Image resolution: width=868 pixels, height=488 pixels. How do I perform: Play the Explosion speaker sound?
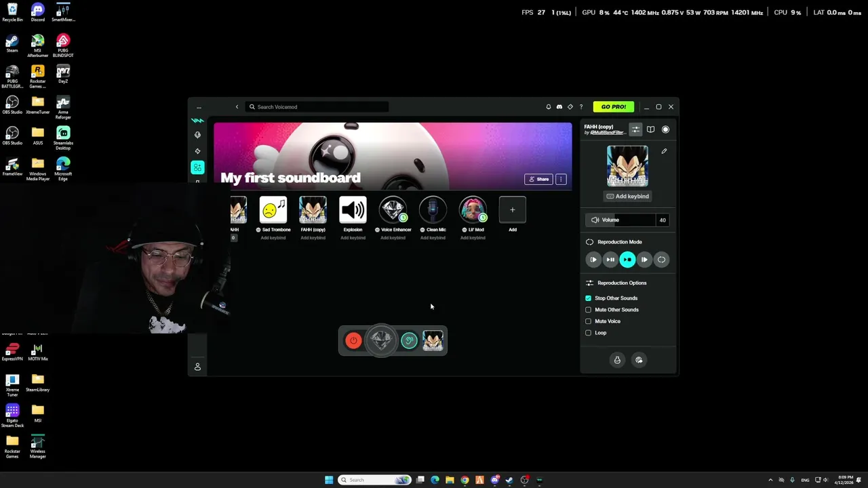click(x=353, y=210)
